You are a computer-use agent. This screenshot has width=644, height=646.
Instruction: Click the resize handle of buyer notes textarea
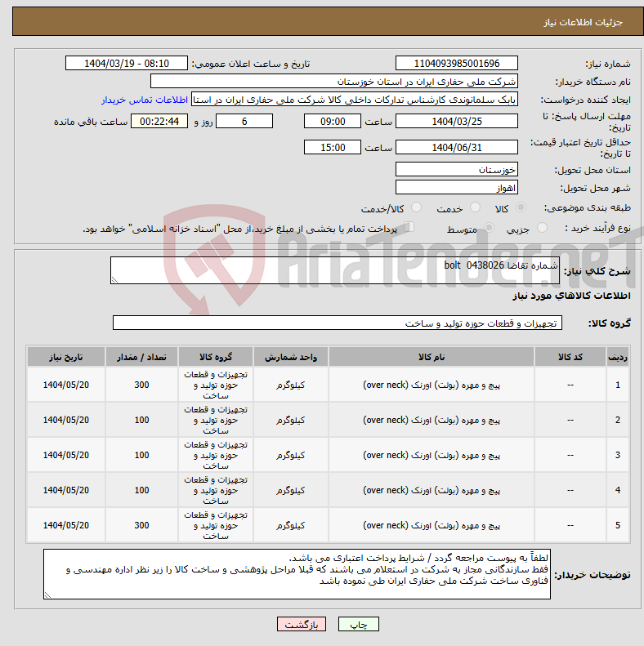coord(47,595)
